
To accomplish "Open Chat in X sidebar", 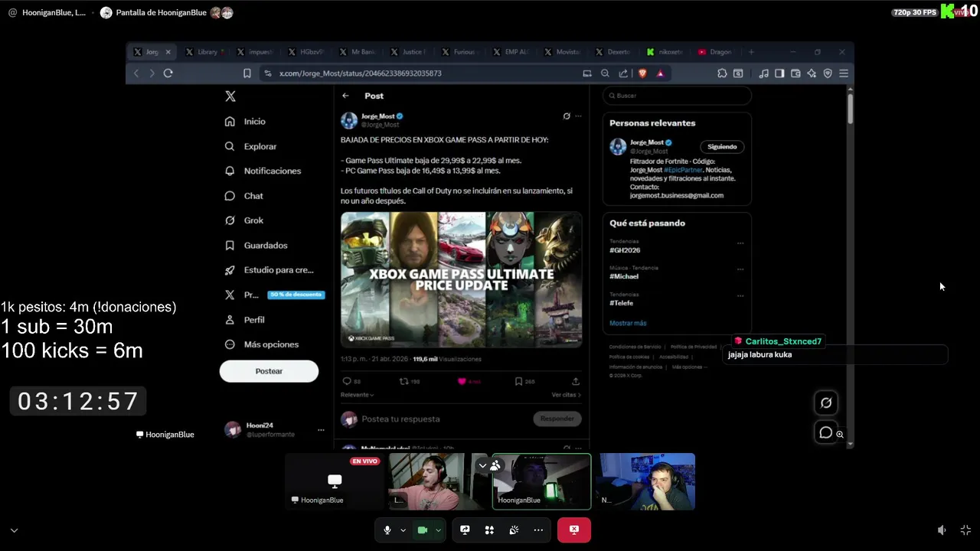I will 243,196.
